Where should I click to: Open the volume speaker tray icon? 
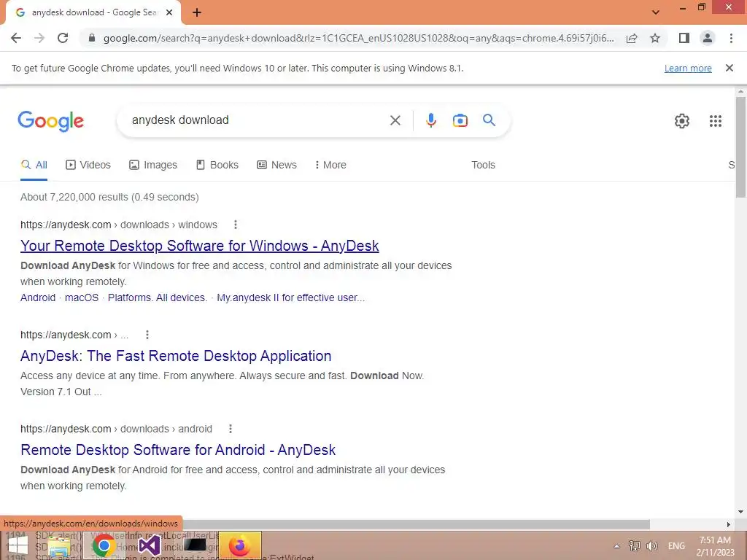coord(652,546)
